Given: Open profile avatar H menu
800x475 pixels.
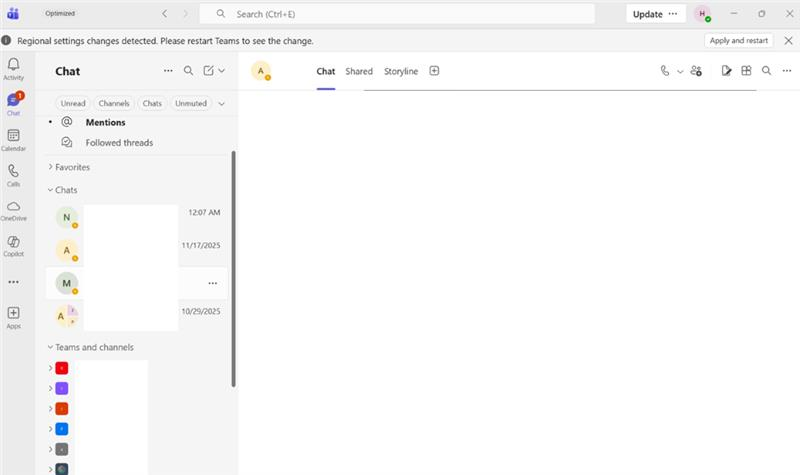Looking at the screenshot, I should (x=703, y=14).
